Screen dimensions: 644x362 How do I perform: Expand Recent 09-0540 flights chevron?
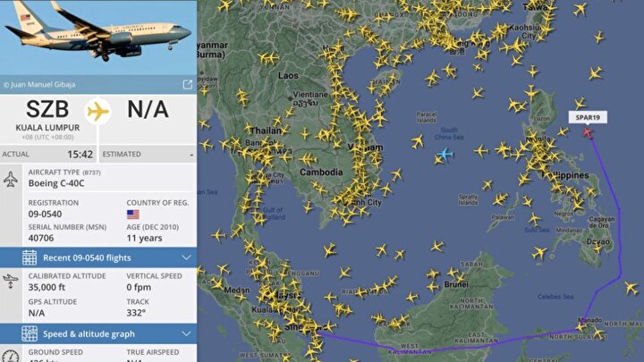tap(186, 257)
